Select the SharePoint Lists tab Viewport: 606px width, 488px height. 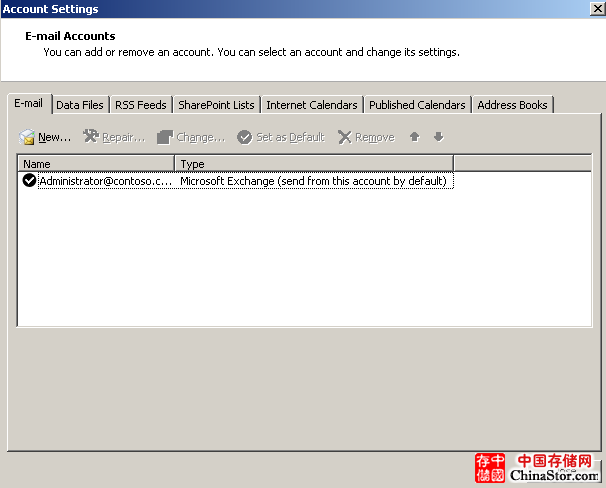tap(216, 105)
